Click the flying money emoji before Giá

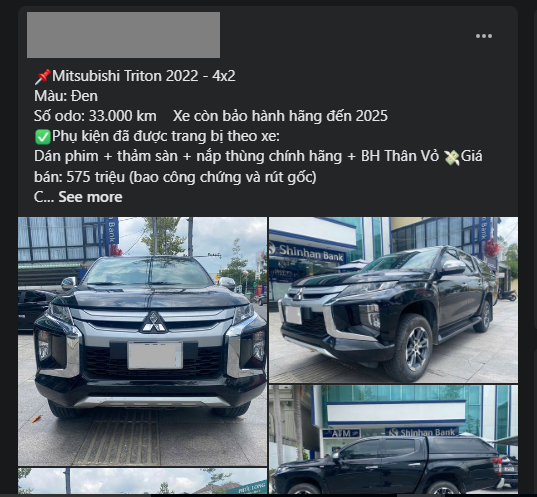tap(451, 157)
